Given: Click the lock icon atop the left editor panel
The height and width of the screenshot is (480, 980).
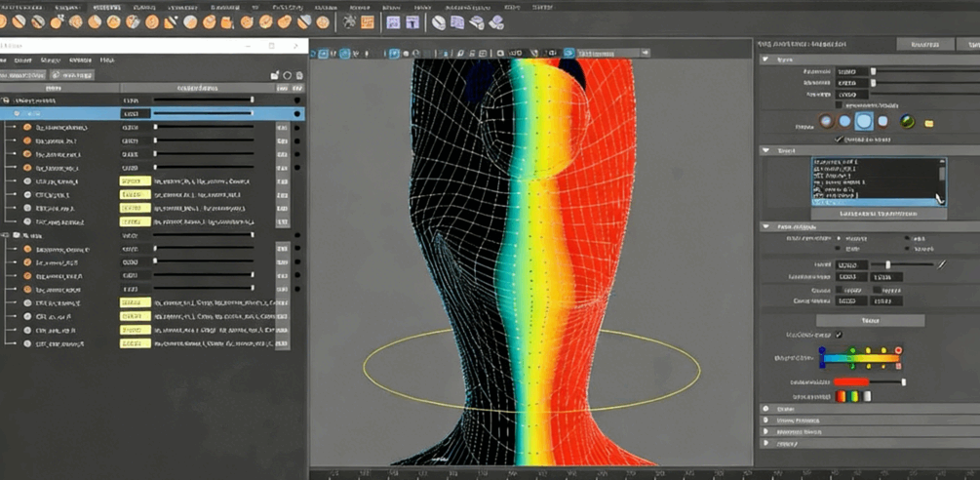Looking at the screenshot, I should coord(275,74).
